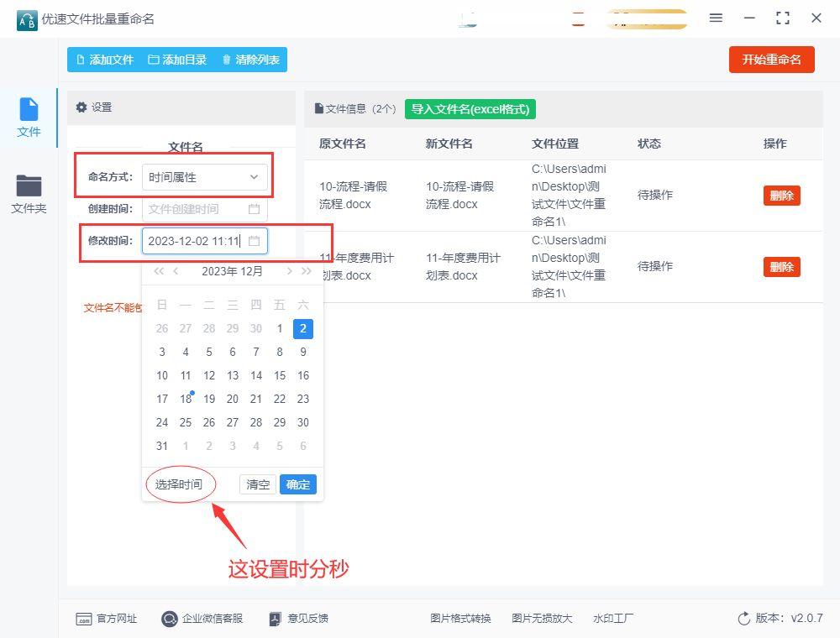
Task: Click the 创建时间 creation time field
Action: coord(205,209)
